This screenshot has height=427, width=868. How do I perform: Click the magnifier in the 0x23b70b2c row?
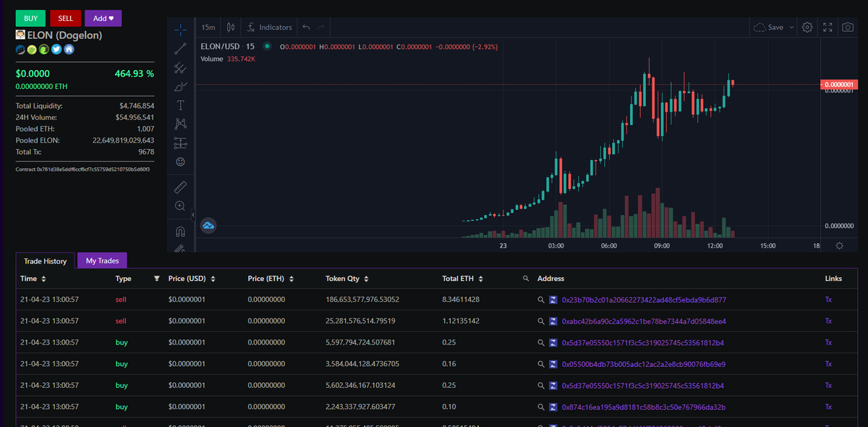[x=540, y=300]
